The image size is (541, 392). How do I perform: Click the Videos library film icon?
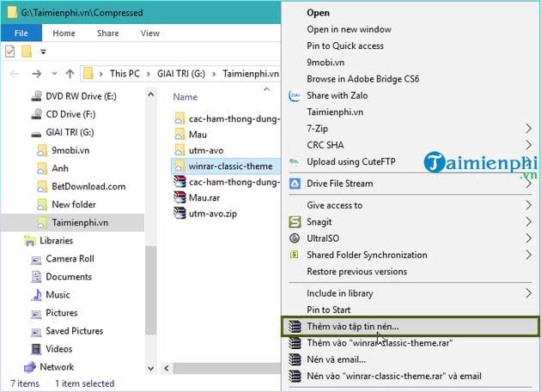(x=36, y=349)
